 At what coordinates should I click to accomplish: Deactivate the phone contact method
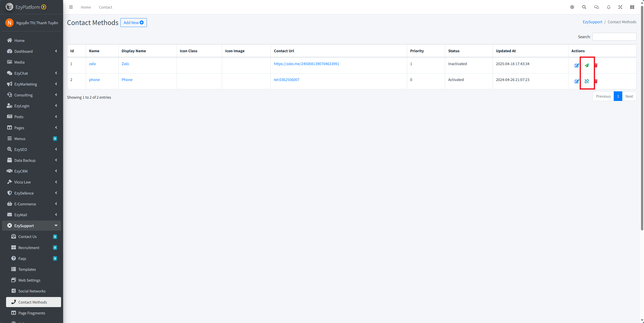click(x=587, y=81)
